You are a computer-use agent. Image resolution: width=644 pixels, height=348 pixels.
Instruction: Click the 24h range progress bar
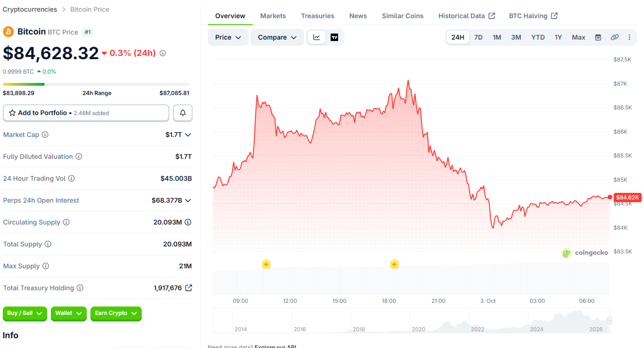96,84
